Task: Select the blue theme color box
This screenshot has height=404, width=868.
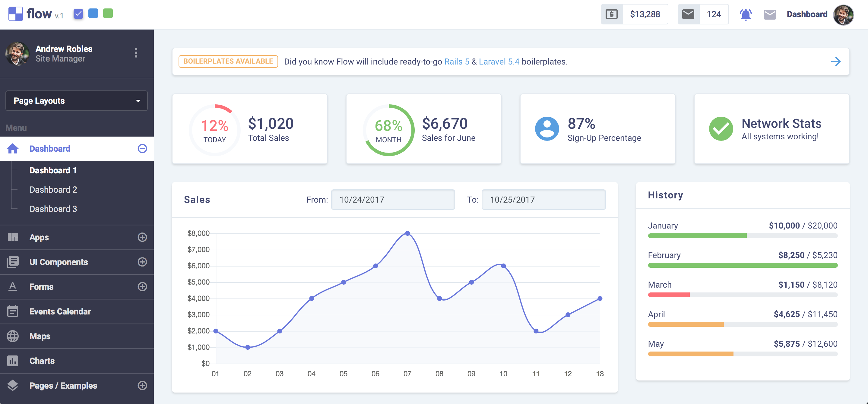Action: 93,14
